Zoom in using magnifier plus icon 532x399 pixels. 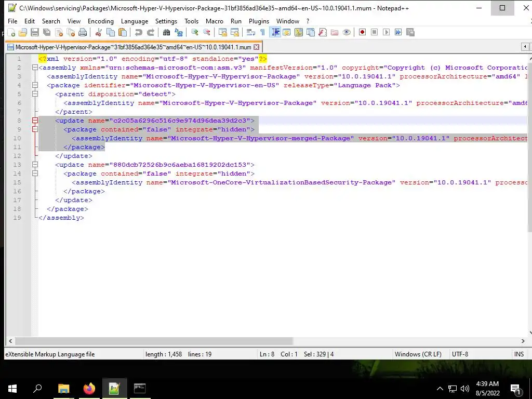[195, 32]
